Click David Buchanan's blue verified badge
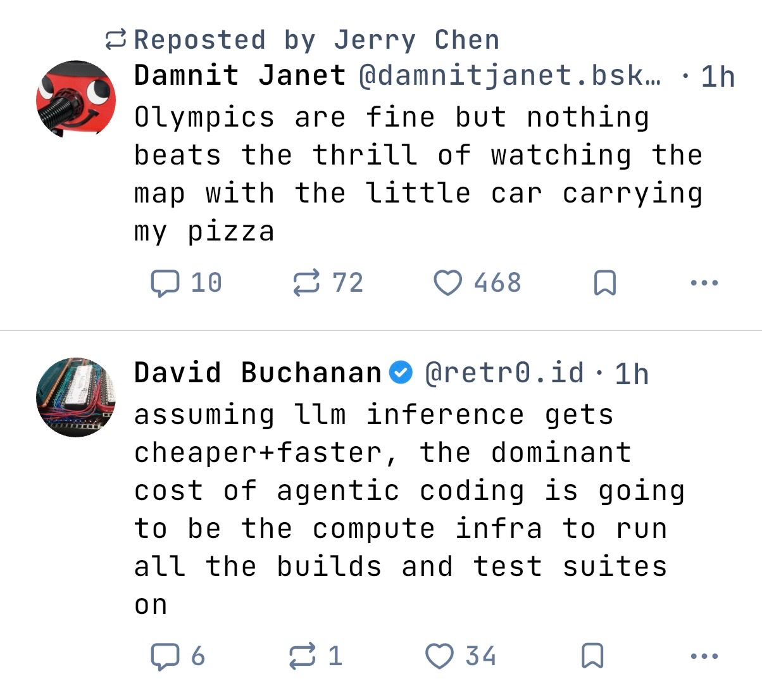762x700 pixels. tap(401, 373)
